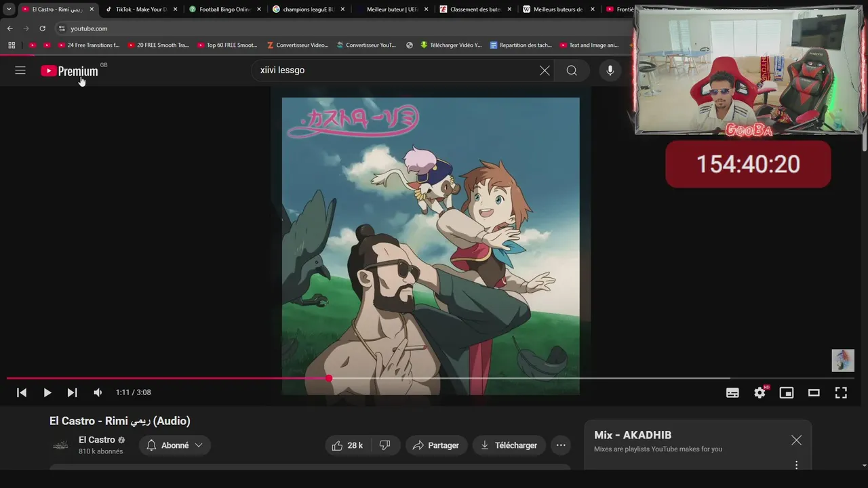This screenshot has width=868, height=488.
Task: Open 'Text and Image ani...' bookmark
Action: click(x=589, y=45)
